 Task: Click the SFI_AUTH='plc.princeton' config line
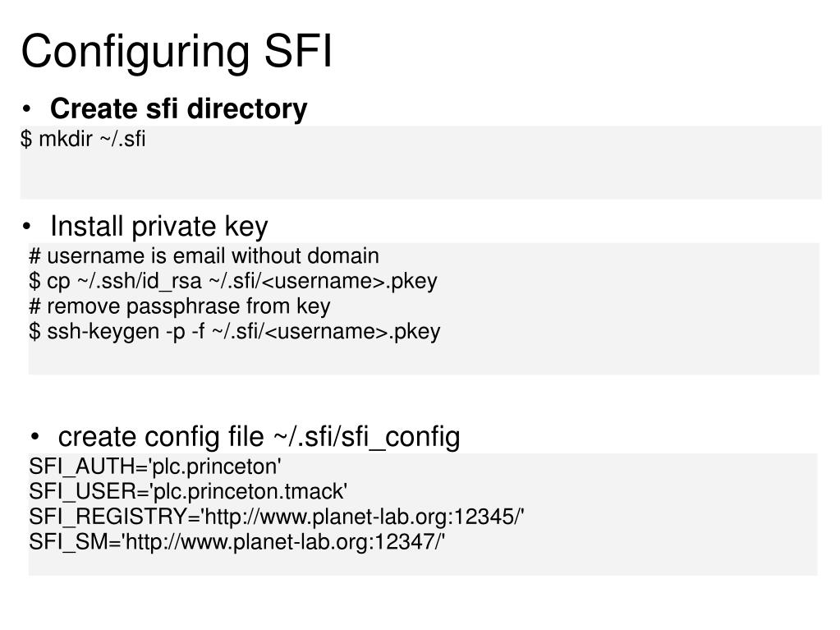coord(155,467)
